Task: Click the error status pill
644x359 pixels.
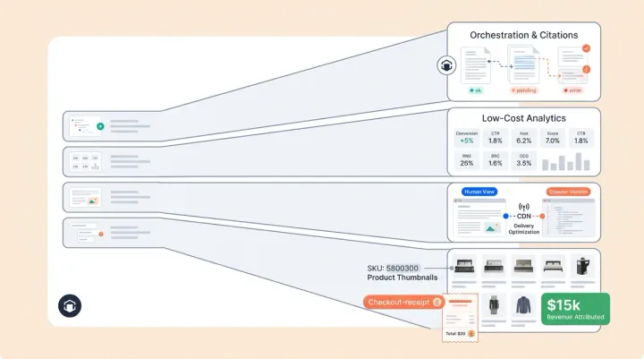Action: (572, 90)
